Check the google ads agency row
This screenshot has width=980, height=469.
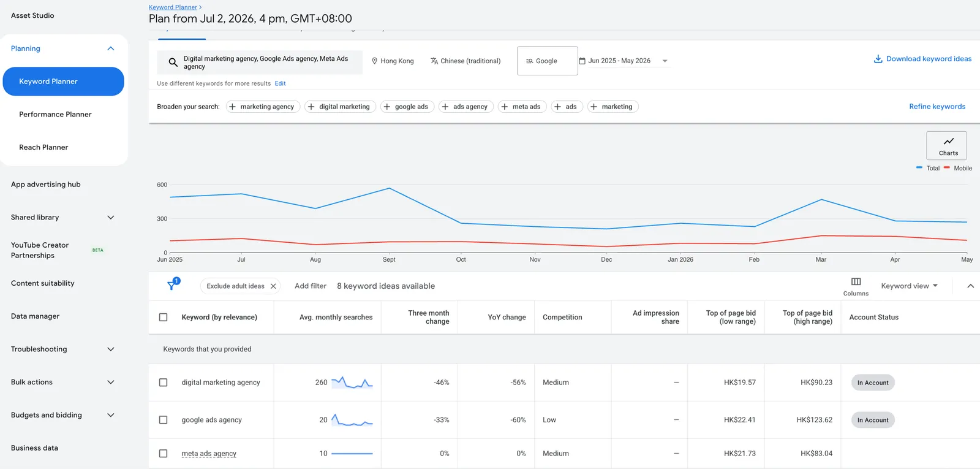[x=163, y=420]
